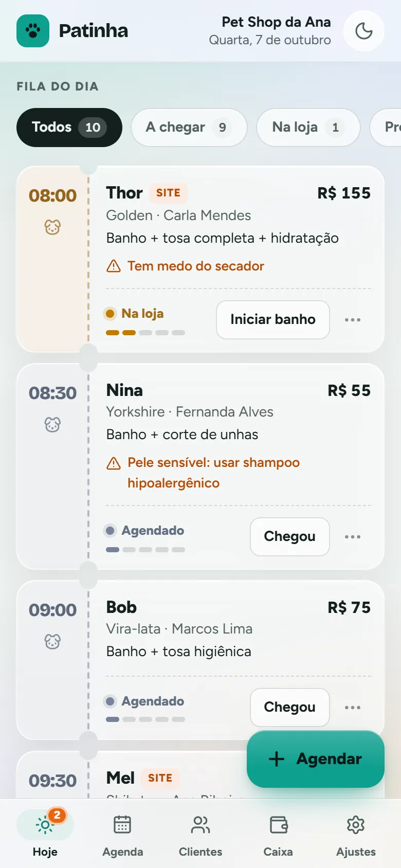Select the Todos filter chip
The height and width of the screenshot is (868, 401).
pyautogui.click(x=69, y=128)
